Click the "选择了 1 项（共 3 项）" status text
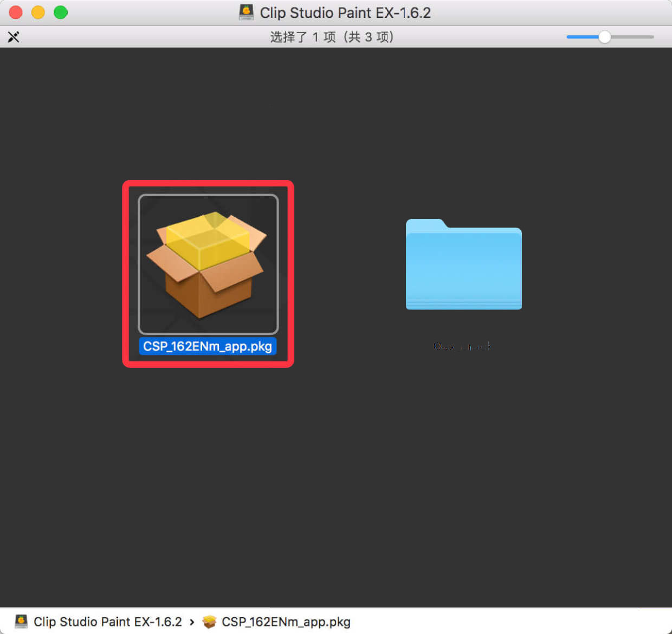Image resolution: width=672 pixels, height=634 pixels. pyautogui.click(x=332, y=37)
